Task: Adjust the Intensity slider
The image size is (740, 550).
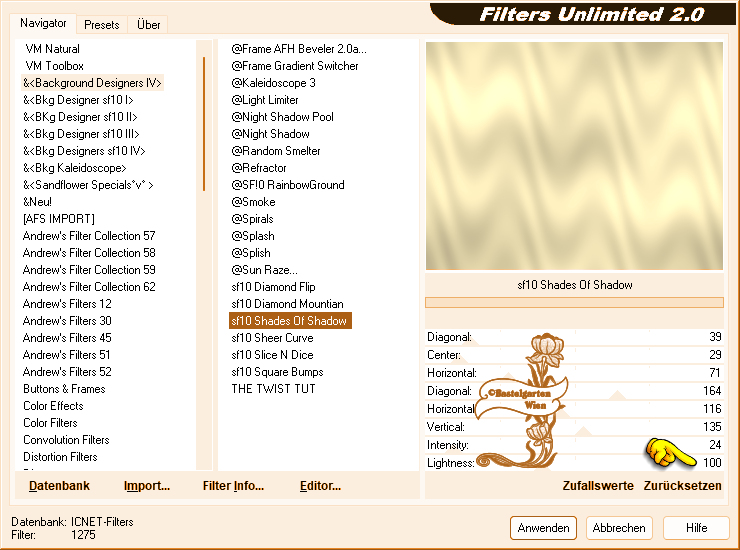Action: [574, 445]
